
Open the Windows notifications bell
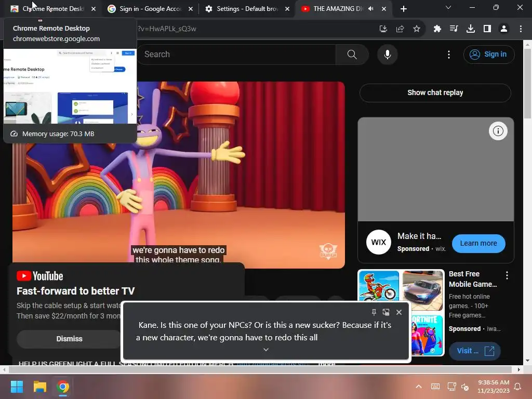[517, 387]
